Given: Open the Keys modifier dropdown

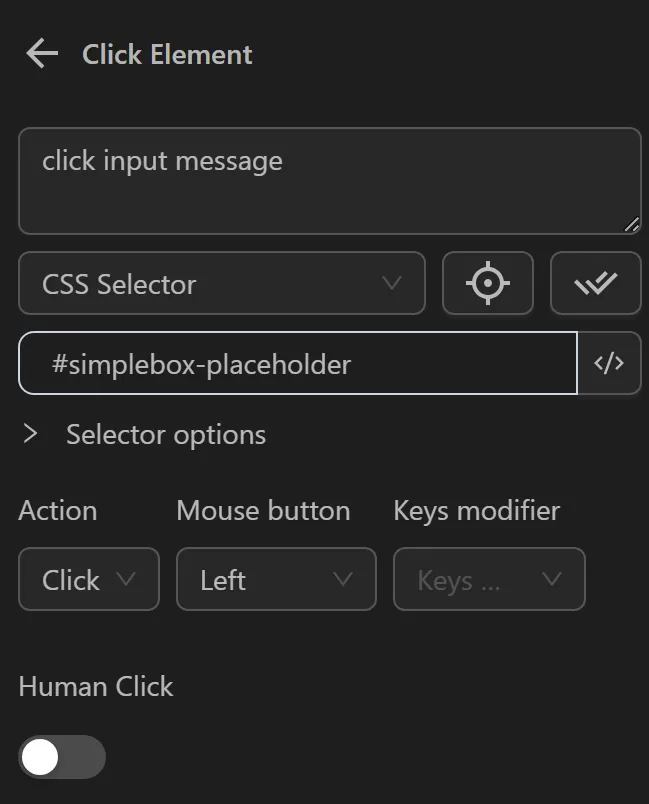Looking at the screenshot, I should pos(489,579).
